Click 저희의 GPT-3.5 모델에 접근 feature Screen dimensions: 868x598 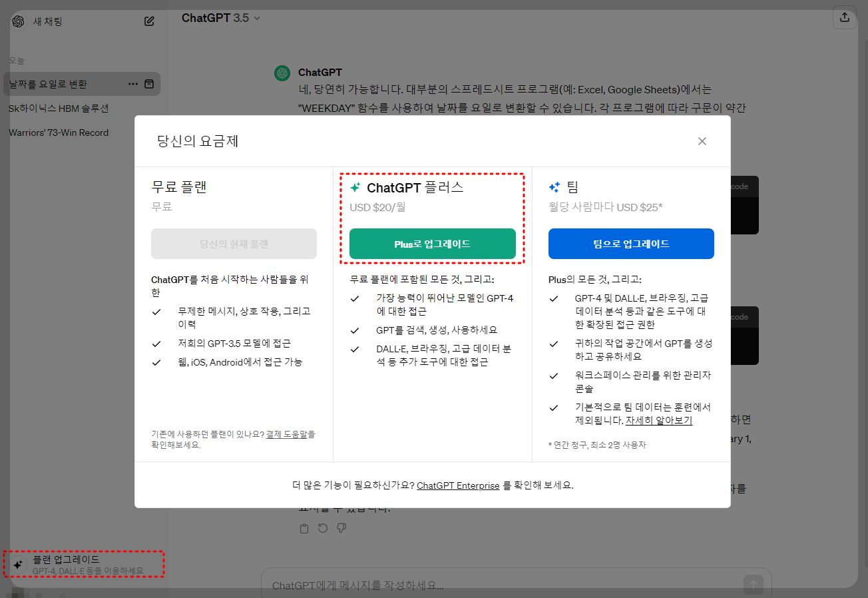click(x=234, y=344)
